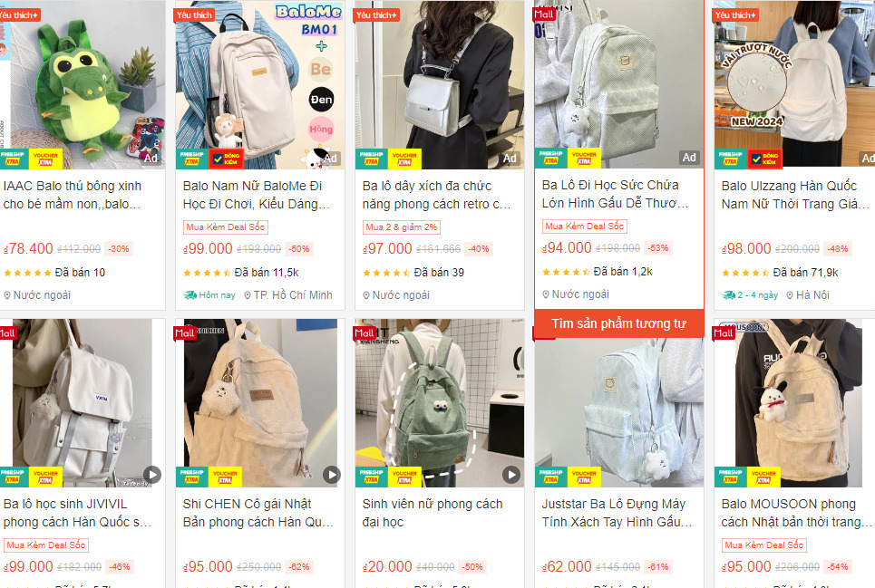The height and width of the screenshot is (588, 875).
Task: Open 'Ba lô dây xích đa chức' listing
Action: coord(436,195)
